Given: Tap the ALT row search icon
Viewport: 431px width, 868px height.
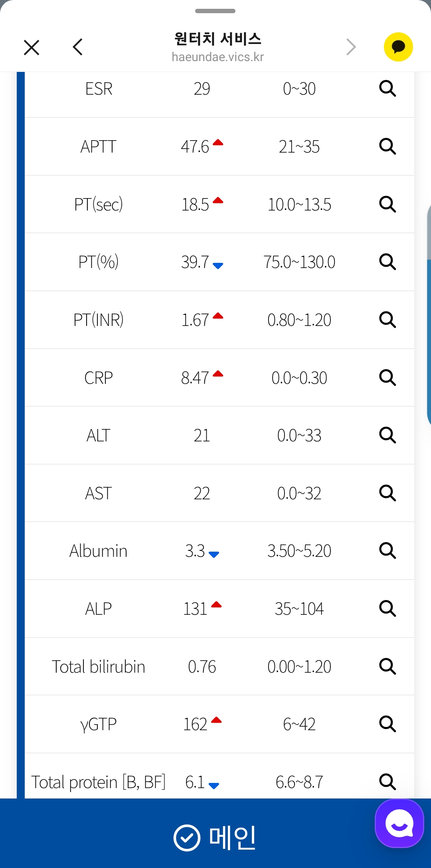Looking at the screenshot, I should click(x=388, y=435).
